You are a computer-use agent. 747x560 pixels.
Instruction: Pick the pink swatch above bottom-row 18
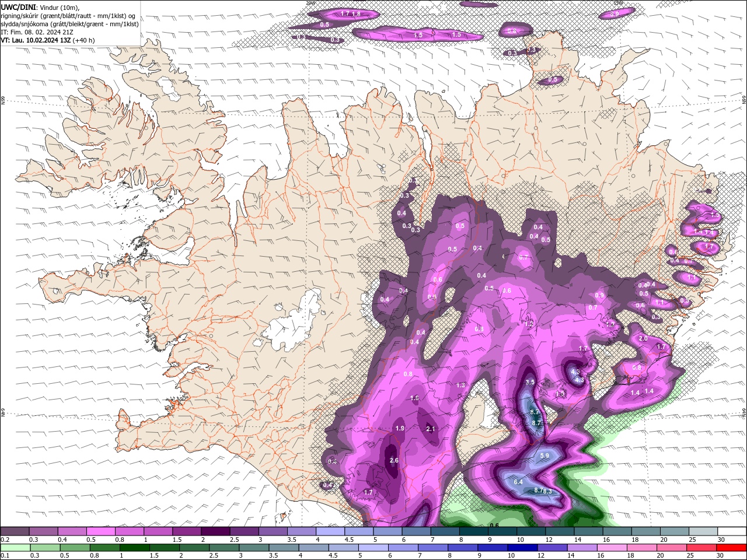pyautogui.click(x=641, y=548)
